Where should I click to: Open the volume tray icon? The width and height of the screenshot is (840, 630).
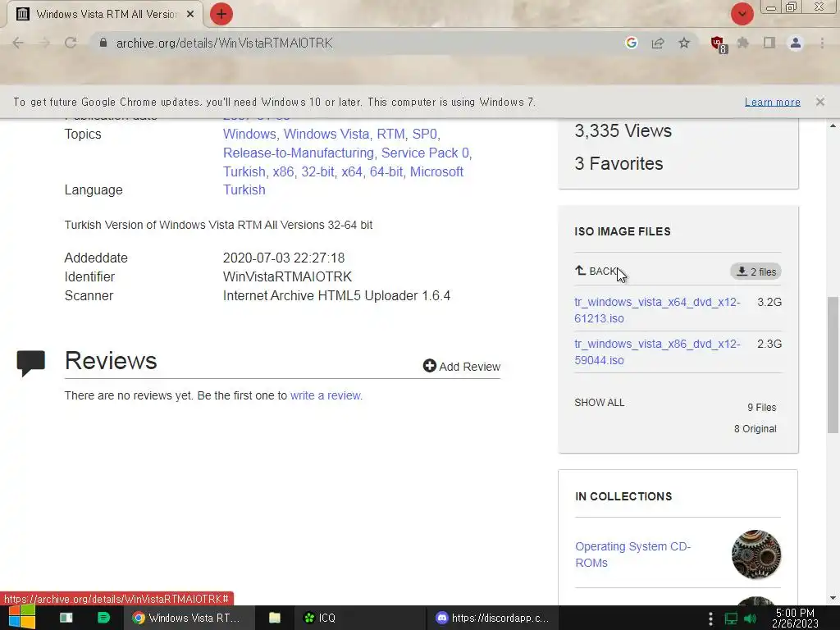pyautogui.click(x=750, y=619)
